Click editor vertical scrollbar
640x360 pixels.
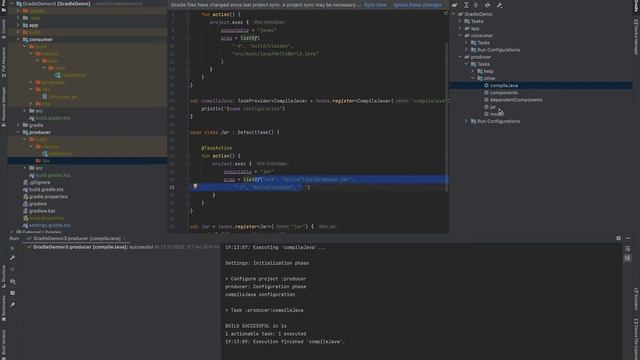[447, 118]
